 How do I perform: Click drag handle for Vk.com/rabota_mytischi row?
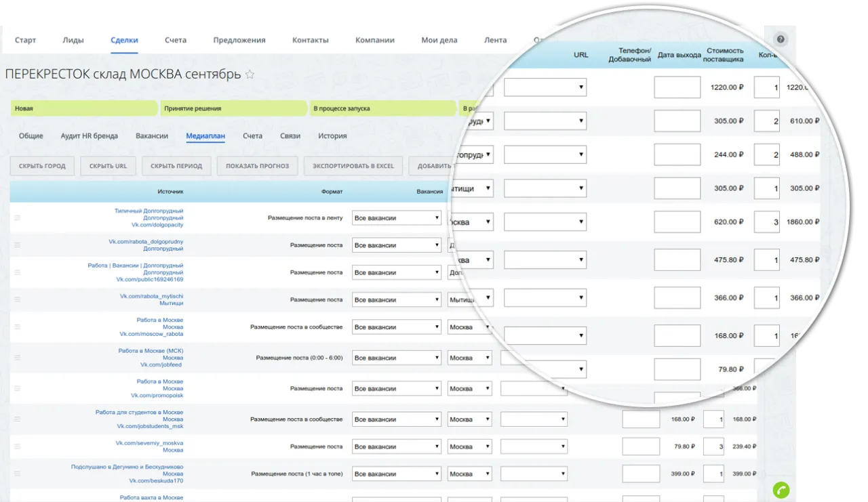tap(18, 299)
